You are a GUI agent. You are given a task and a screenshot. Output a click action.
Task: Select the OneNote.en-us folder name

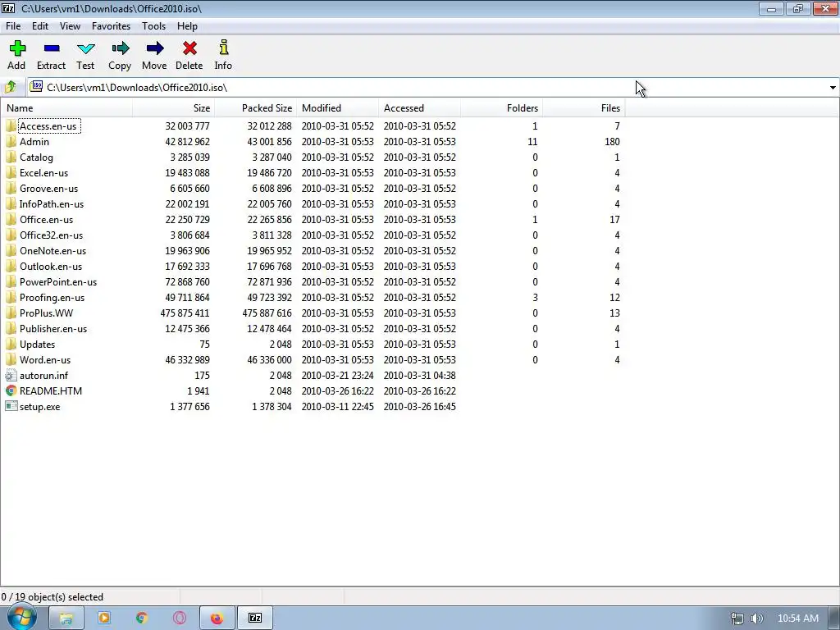pyautogui.click(x=52, y=251)
